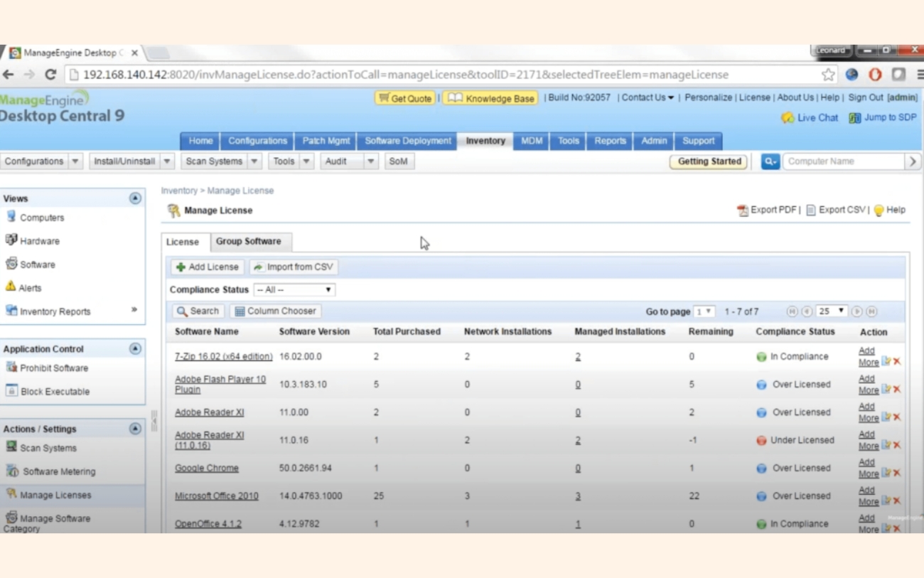This screenshot has width=924, height=578.
Task: Click the Help lightbulb icon
Action: tap(879, 210)
